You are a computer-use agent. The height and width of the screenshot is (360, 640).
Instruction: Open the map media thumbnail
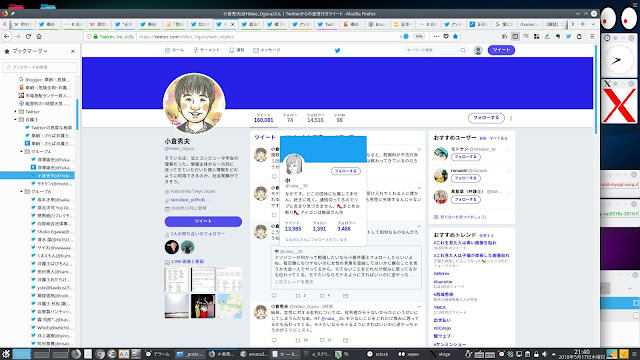229,306
